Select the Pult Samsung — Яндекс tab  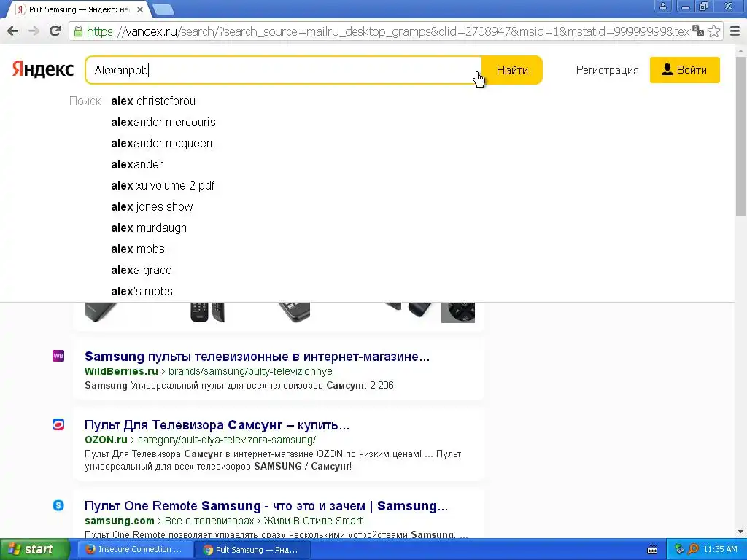pos(79,9)
